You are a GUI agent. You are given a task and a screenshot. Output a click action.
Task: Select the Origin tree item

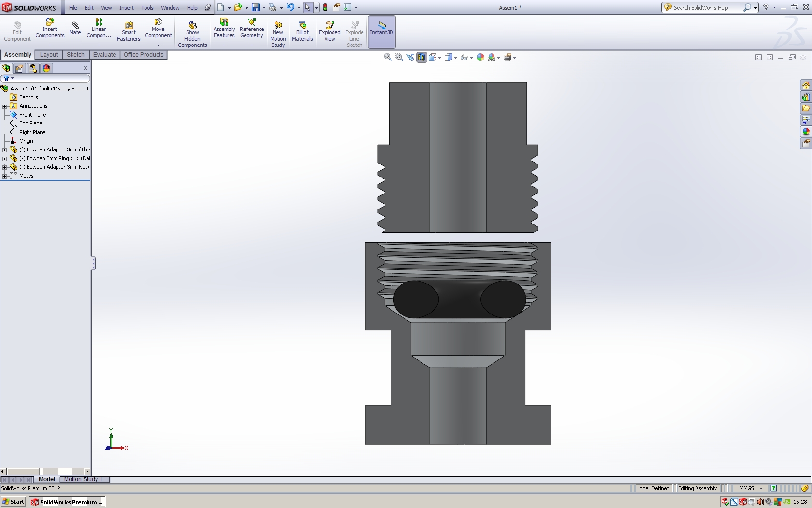[26, 141]
